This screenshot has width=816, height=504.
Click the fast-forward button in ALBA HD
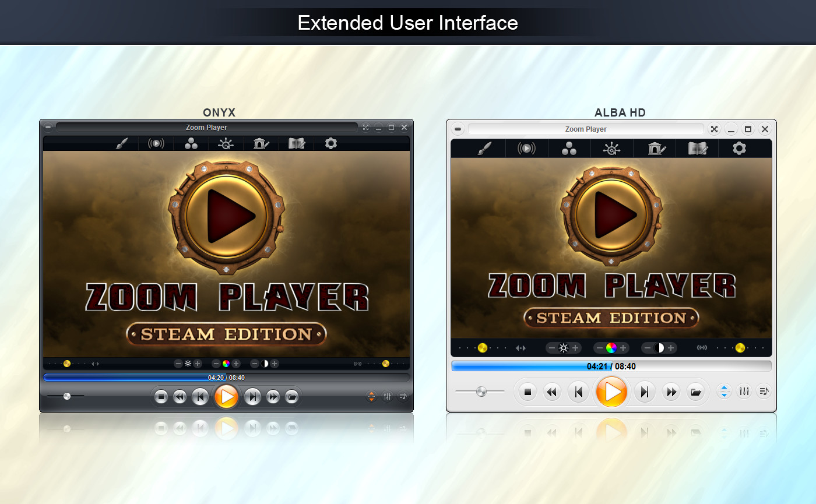[x=670, y=391]
